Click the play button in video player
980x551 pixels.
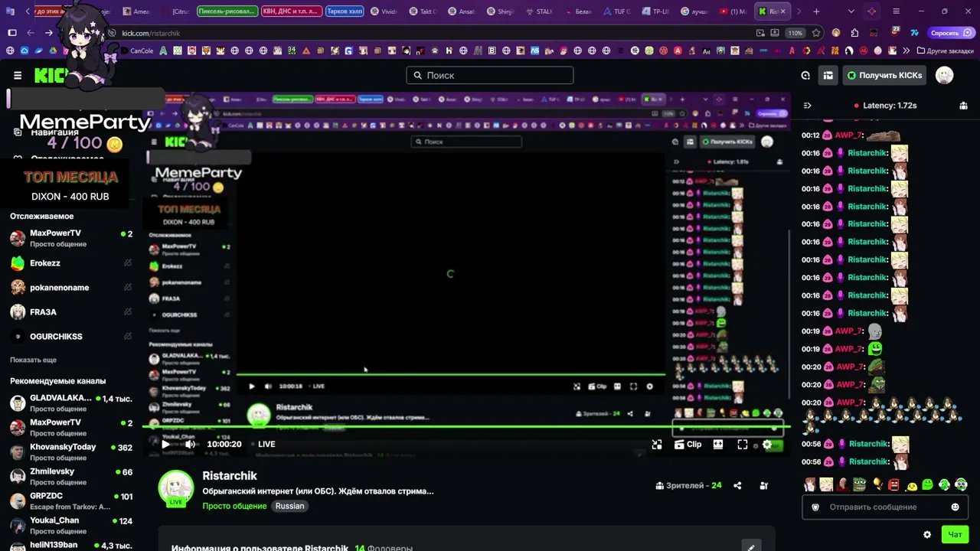pyautogui.click(x=165, y=444)
